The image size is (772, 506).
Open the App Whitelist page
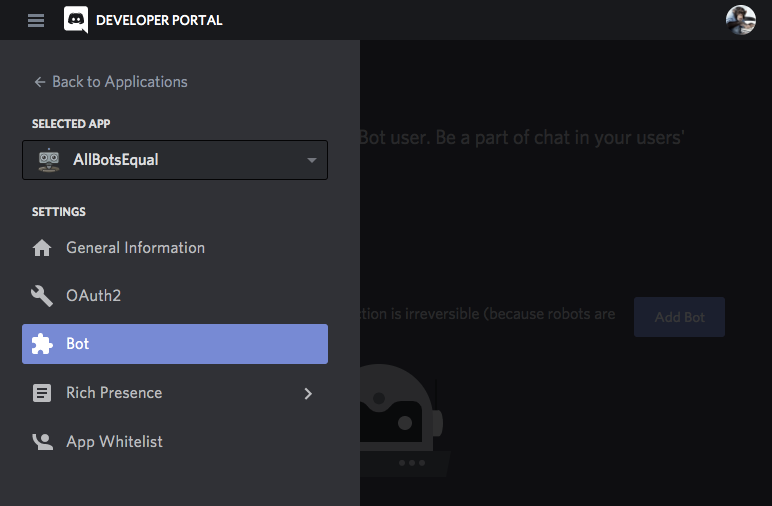(x=114, y=441)
